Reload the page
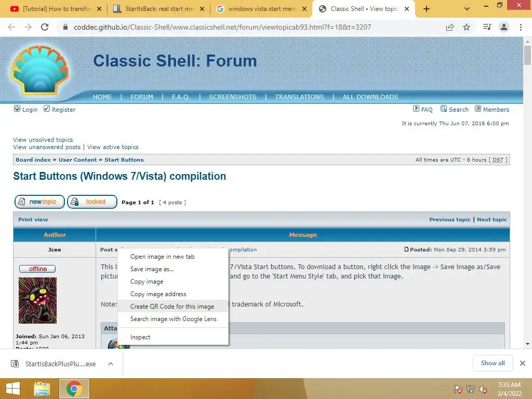This screenshot has width=532, height=399. pos(45,27)
